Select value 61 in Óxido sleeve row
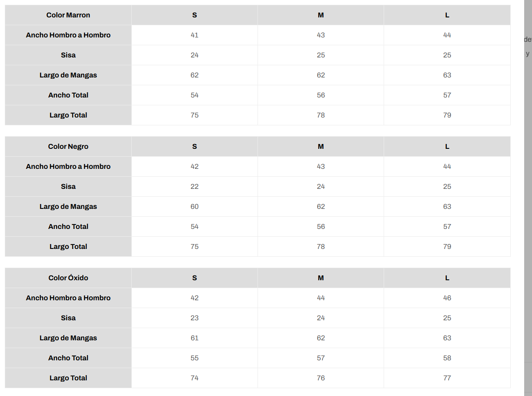 click(194, 338)
